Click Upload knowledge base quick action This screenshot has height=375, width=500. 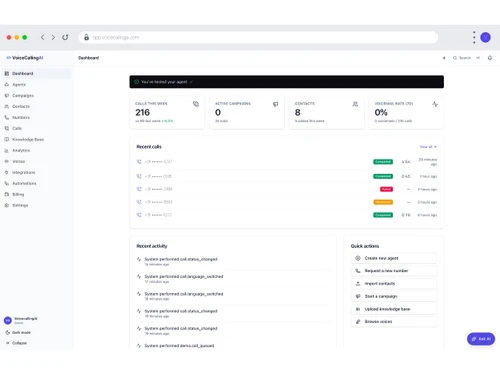[x=394, y=309]
